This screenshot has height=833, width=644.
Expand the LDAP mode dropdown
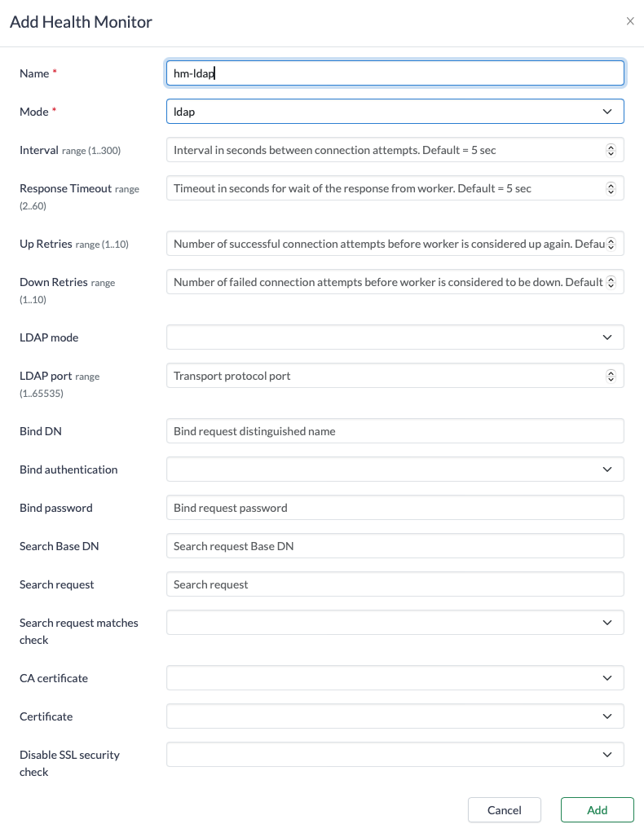tap(395, 337)
